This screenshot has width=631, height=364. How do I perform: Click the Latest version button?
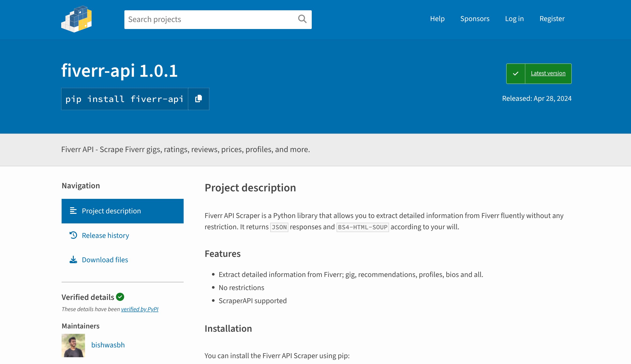pos(548,73)
